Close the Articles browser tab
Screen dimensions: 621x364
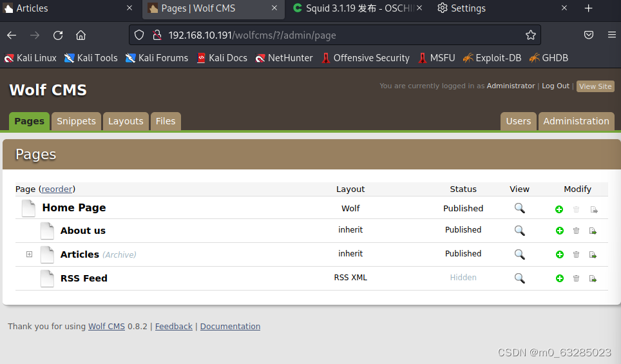pos(129,8)
